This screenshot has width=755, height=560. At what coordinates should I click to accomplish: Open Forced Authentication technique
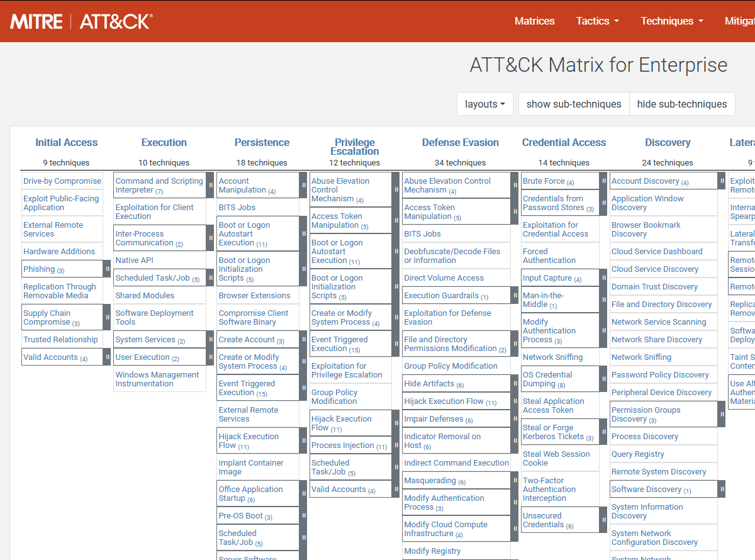pos(549,255)
